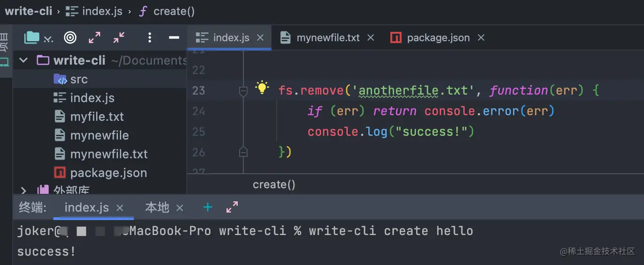The image size is (644, 265).
Task: Close the mynewfile.txt editor tab
Action: (x=371, y=38)
